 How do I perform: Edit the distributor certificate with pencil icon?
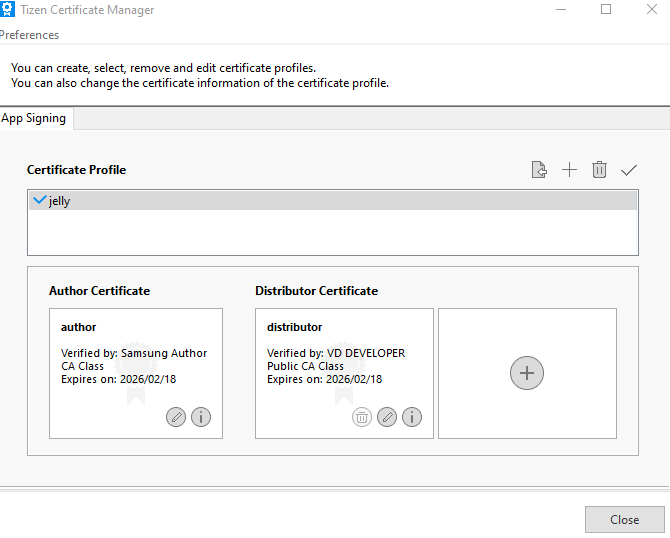tap(387, 417)
